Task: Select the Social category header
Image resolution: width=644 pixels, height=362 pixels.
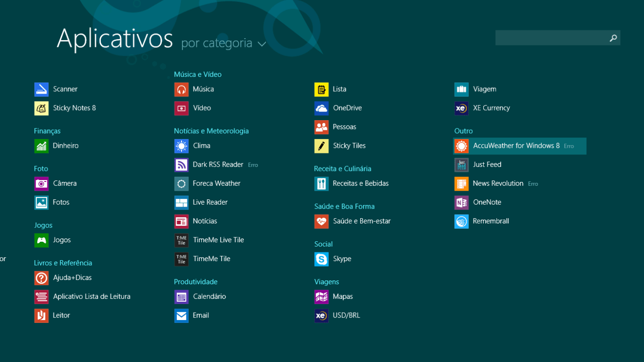Action: click(x=323, y=244)
